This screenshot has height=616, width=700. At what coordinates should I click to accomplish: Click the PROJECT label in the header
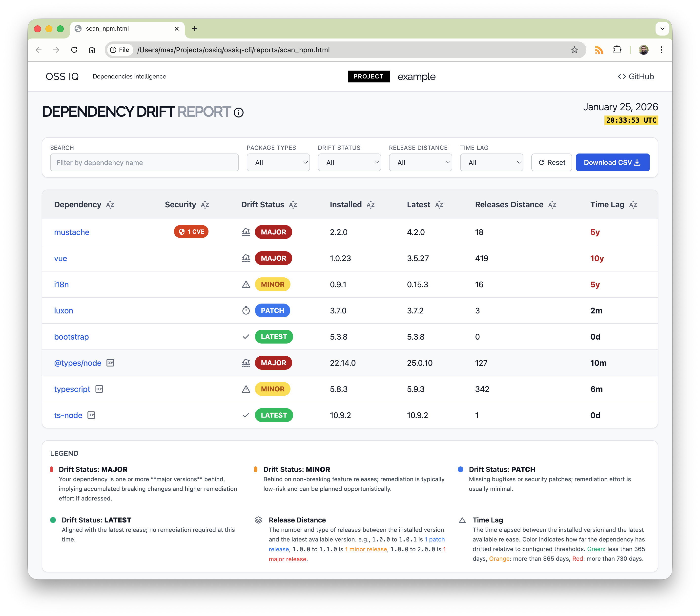coord(369,76)
